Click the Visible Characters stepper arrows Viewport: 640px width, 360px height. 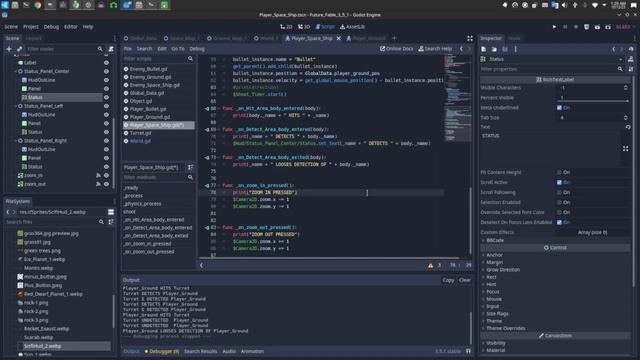[x=626, y=88]
